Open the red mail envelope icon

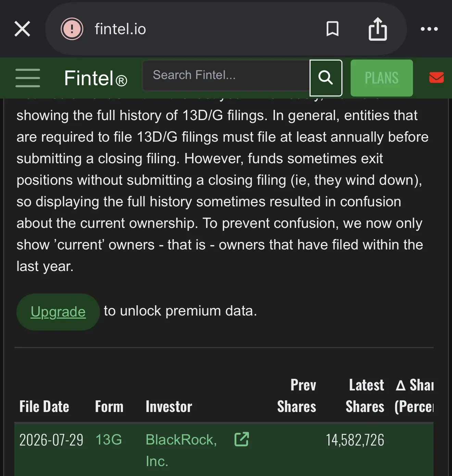click(x=436, y=77)
